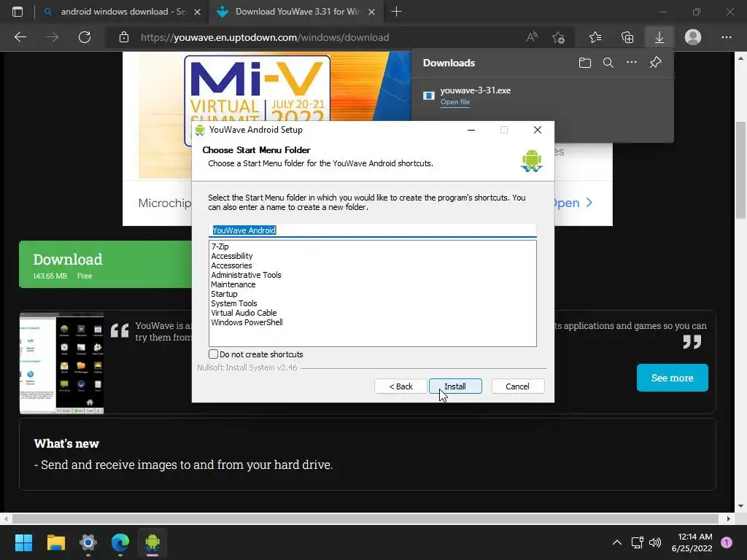Open more options in Downloads panel
The image size is (747, 560).
pyautogui.click(x=632, y=63)
